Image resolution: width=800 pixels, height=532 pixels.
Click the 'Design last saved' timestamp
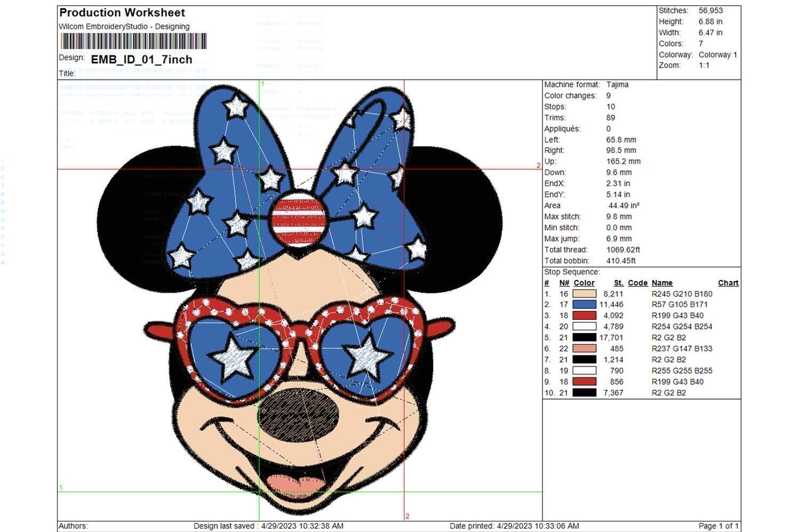click(268, 526)
